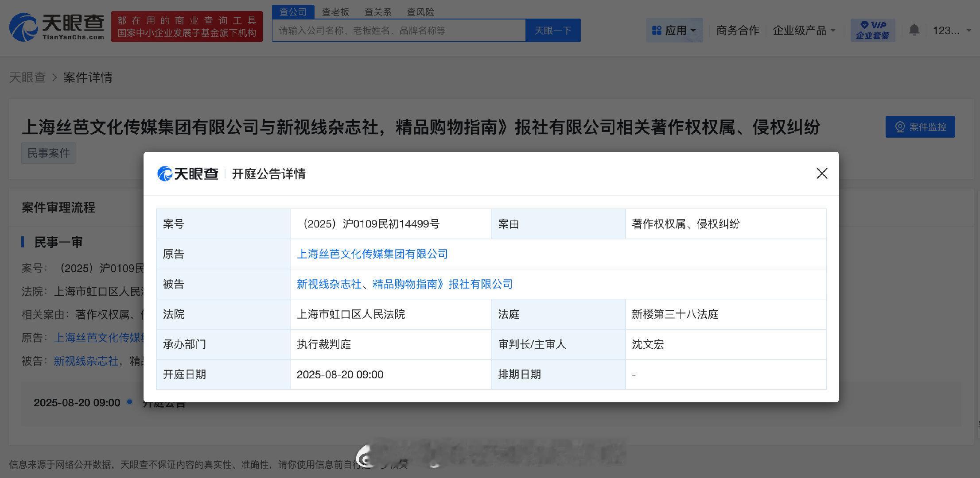Close the 开庭公告详情 dialog
The height and width of the screenshot is (478, 980).
(821, 173)
